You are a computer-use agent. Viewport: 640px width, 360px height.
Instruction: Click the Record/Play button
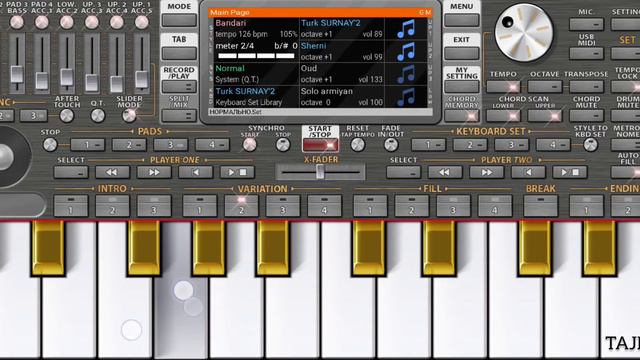(x=179, y=87)
